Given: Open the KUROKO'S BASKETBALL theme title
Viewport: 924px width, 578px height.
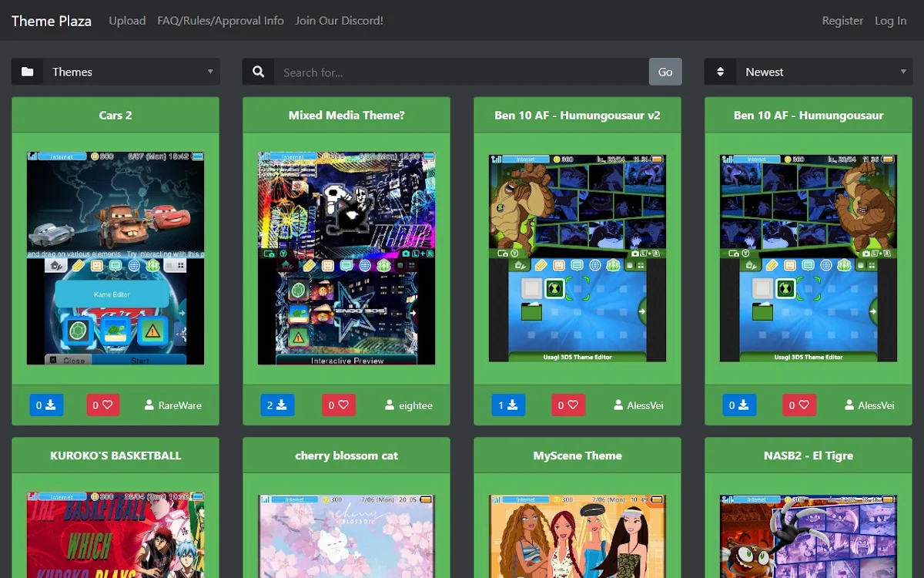Looking at the screenshot, I should pyautogui.click(x=115, y=455).
